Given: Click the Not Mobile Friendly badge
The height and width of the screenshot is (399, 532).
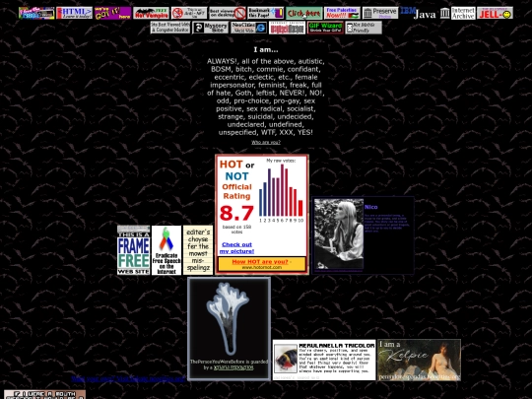Looking at the screenshot, I should [x=364, y=28].
